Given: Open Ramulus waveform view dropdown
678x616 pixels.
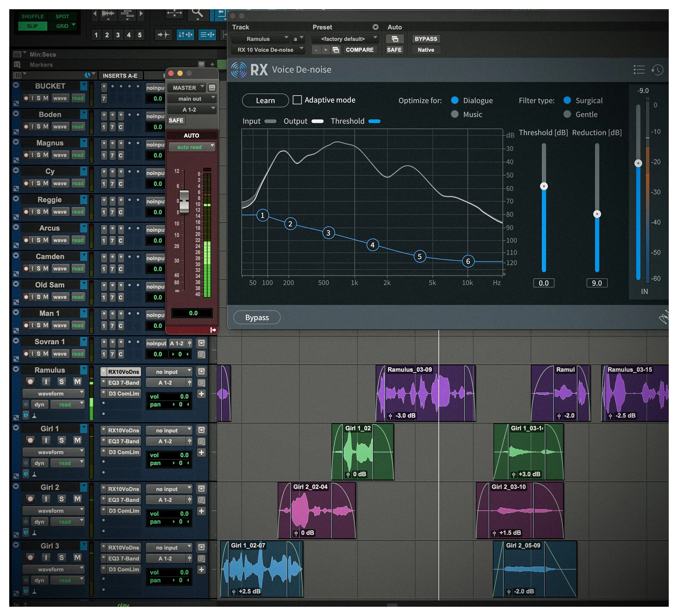Looking at the screenshot, I should [54, 393].
